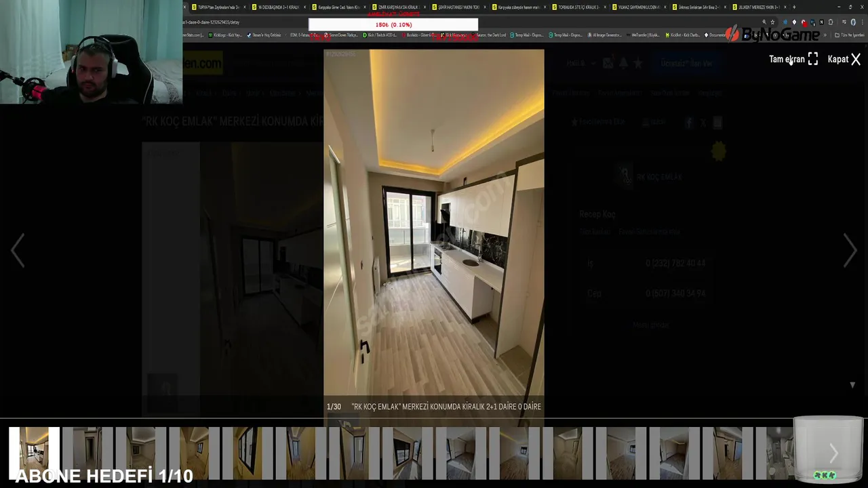Open Steam'e Hoş Geldiniz bookmark
868x488 pixels.
[x=264, y=35]
